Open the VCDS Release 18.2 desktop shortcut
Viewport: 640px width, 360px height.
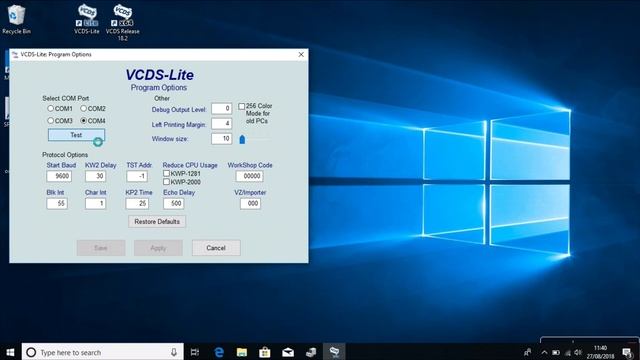click(x=122, y=22)
